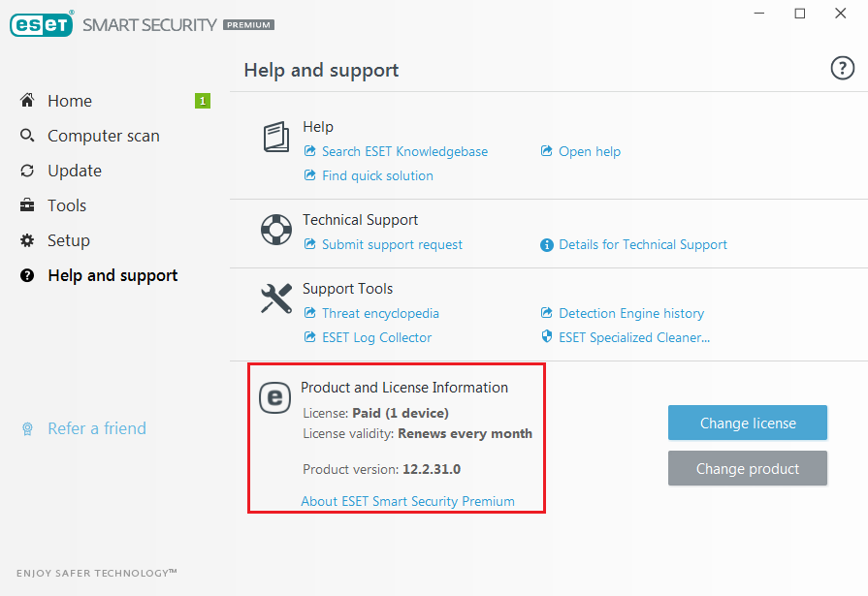This screenshot has height=596, width=868.
Task: Click the 'Support Tools' section heading
Action: [347, 289]
